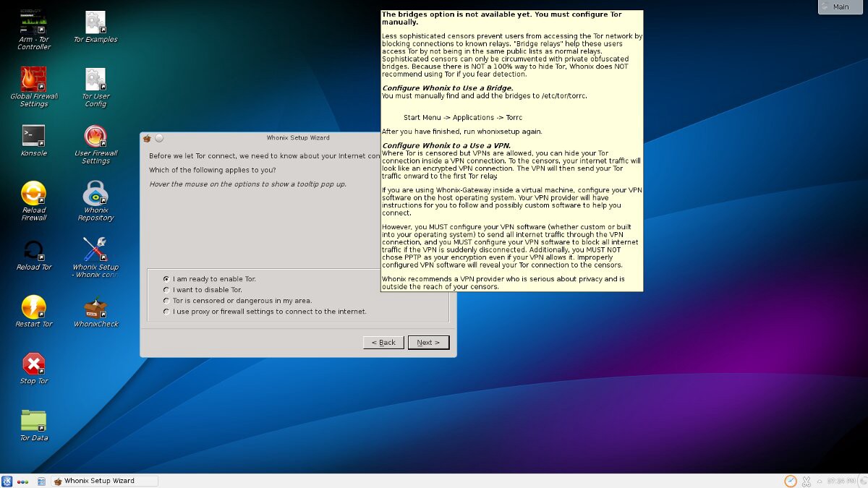Expand hidden system tray icons arrow

[818, 481]
